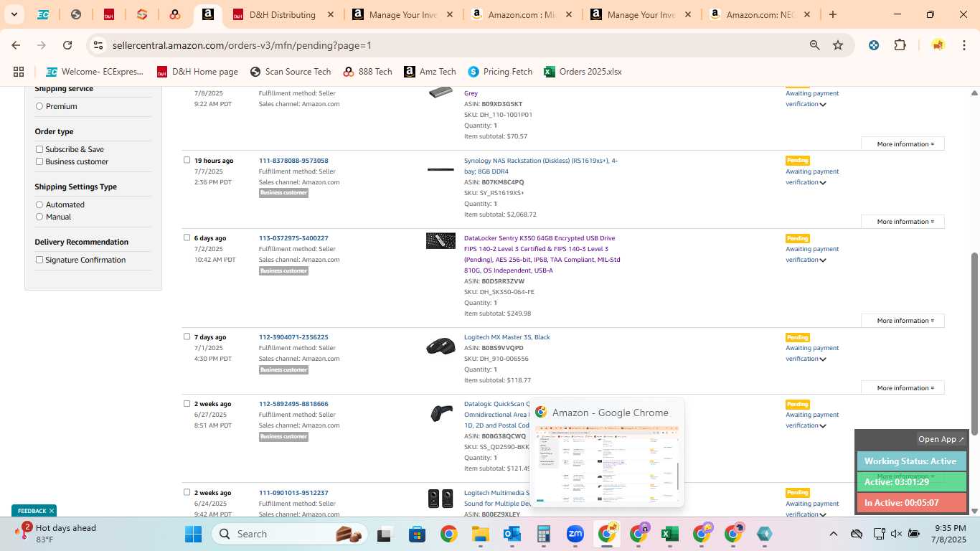This screenshot has height=551, width=980.
Task: Open the time tracker app via Open App
Action: click(x=941, y=439)
